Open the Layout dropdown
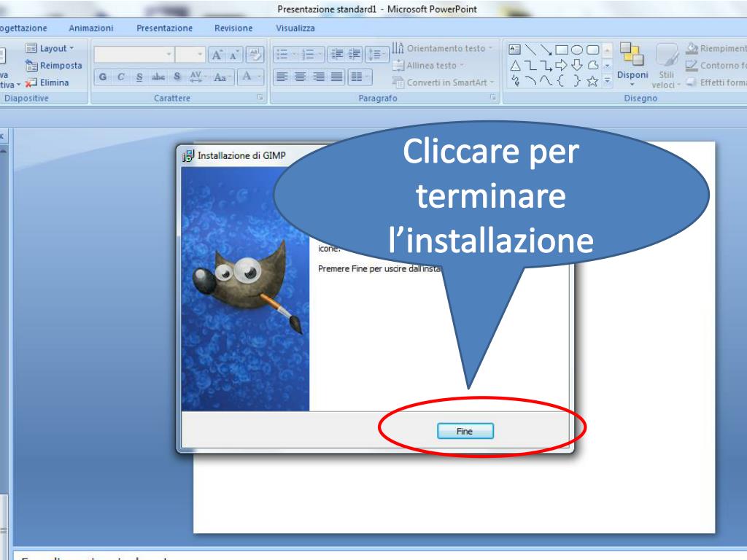The width and height of the screenshot is (747, 560). [x=50, y=48]
